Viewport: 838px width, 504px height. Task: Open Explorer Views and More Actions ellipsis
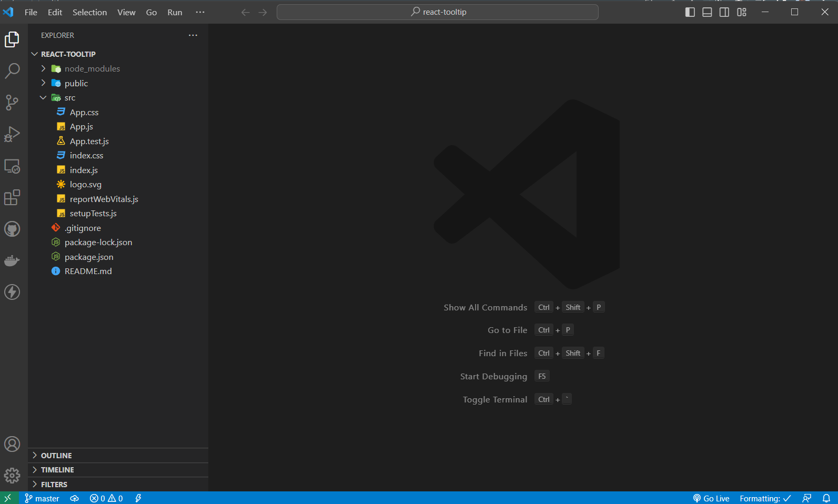193,35
